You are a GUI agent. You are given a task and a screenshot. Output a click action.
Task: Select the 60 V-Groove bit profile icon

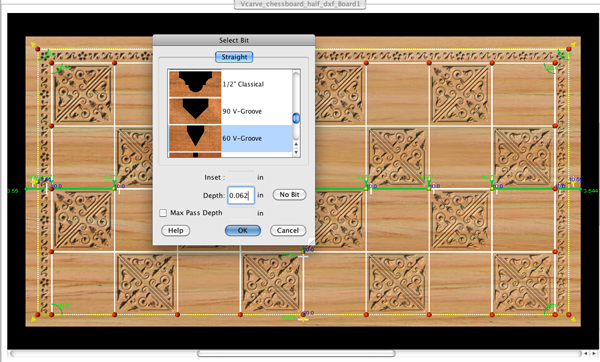tap(195, 138)
